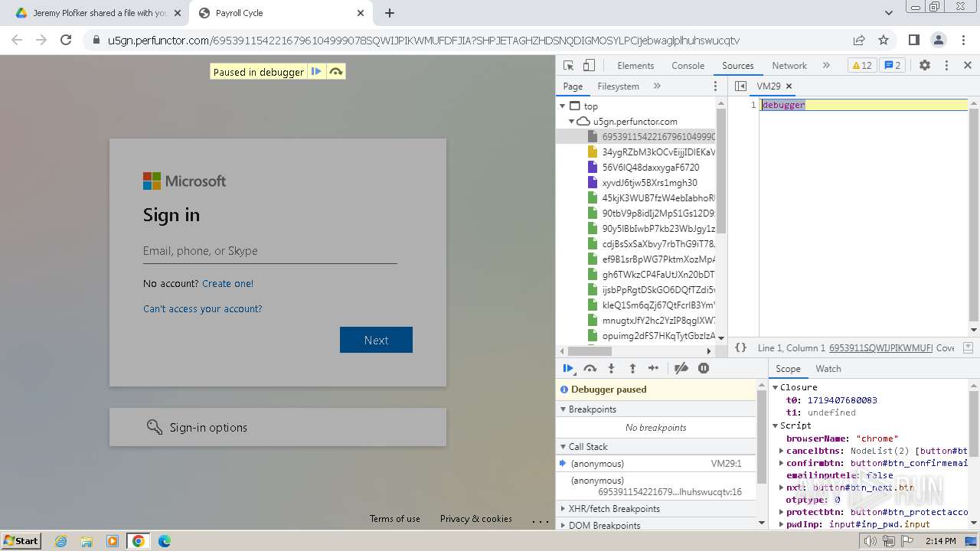980x551 pixels.
Task: Open the tab search chevron dropdown
Action: [888, 13]
